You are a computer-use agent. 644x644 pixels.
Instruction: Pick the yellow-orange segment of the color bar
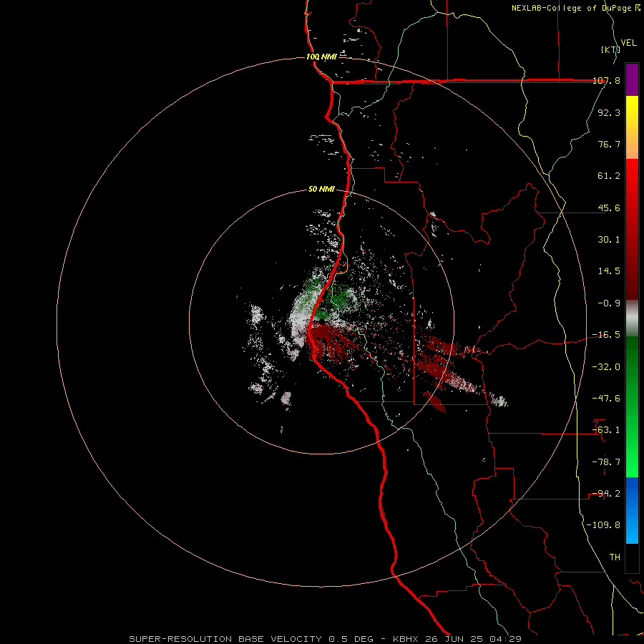click(632, 127)
